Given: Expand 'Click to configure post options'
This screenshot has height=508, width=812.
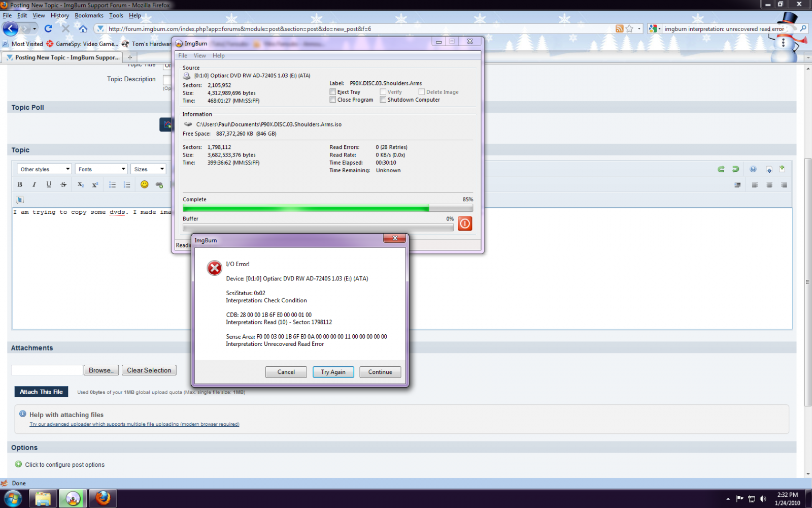Looking at the screenshot, I should click(x=64, y=464).
